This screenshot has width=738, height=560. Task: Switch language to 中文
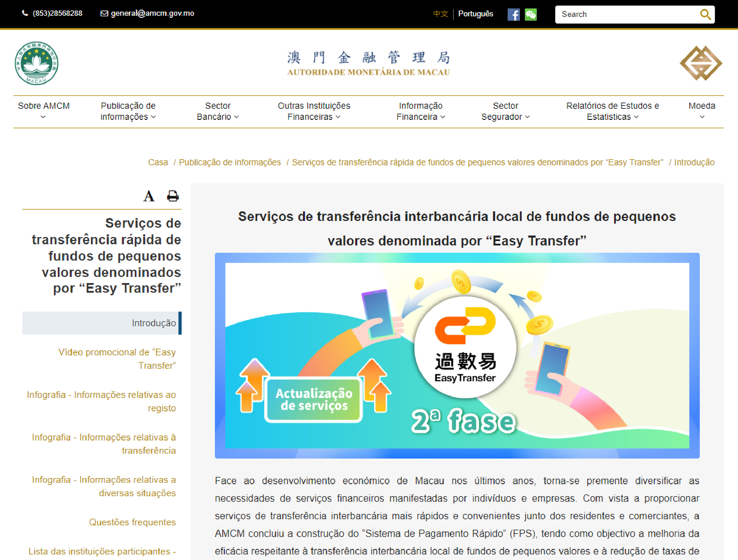click(x=440, y=14)
